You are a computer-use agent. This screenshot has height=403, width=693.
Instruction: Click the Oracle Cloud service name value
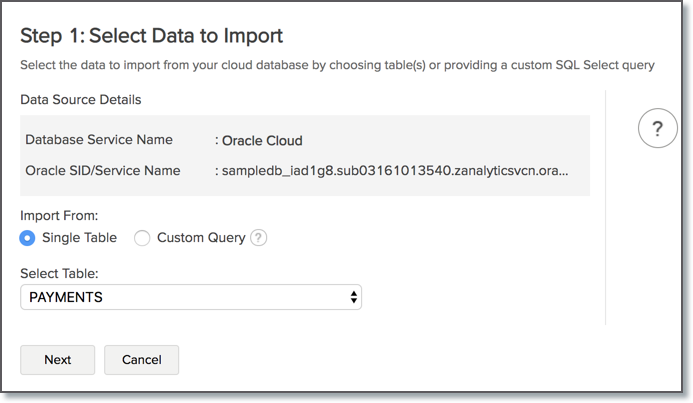262,140
